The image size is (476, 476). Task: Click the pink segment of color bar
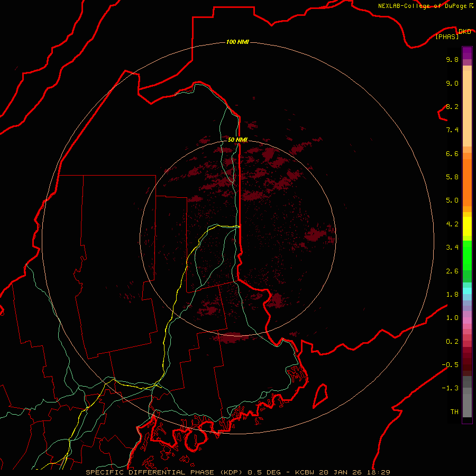(x=467, y=321)
